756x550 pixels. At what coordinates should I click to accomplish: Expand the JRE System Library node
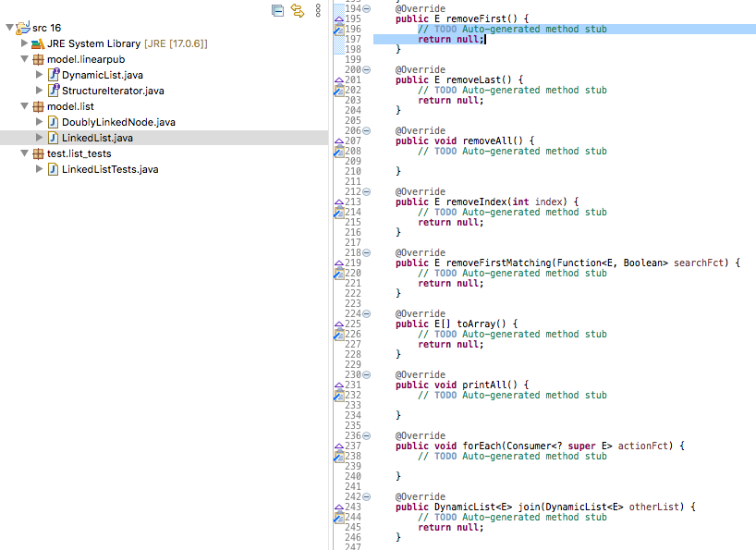coord(24,43)
